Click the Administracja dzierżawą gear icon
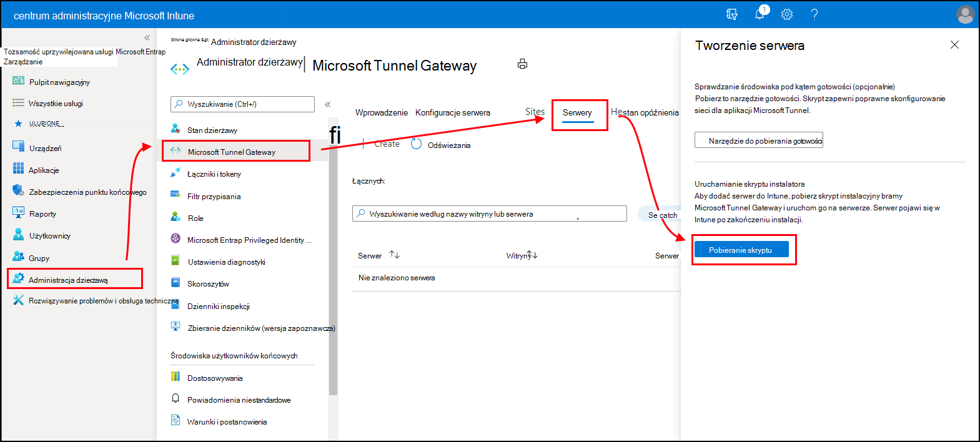This screenshot has height=442, width=980. [18, 278]
